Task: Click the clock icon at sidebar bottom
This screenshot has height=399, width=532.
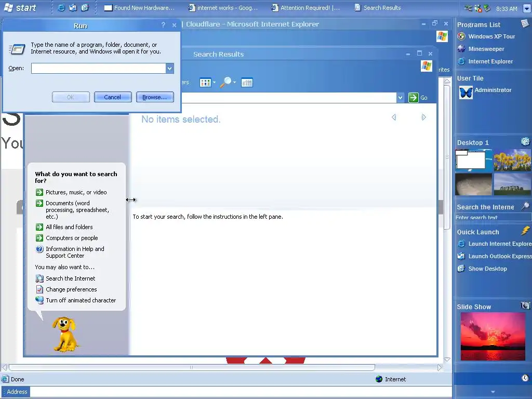Action: (x=525, y=378)
